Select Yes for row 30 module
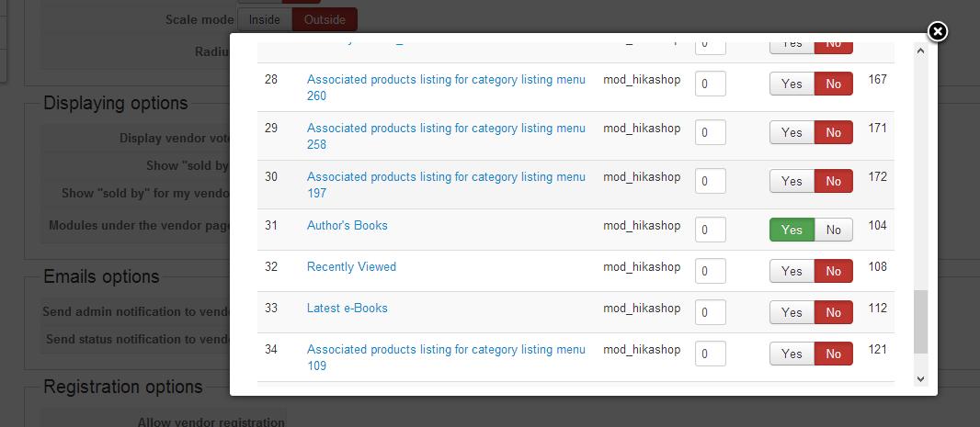980x427 pixels. coord(792,181)
